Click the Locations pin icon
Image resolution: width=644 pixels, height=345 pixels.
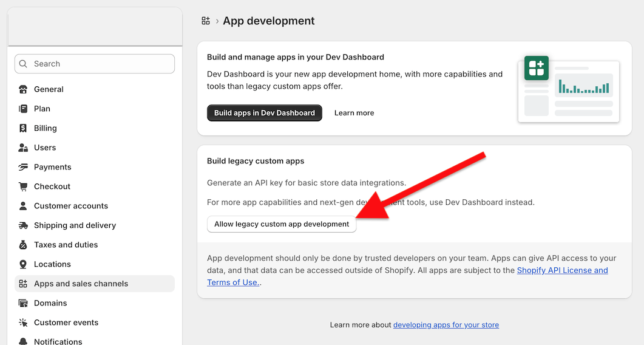coord(23,264)
